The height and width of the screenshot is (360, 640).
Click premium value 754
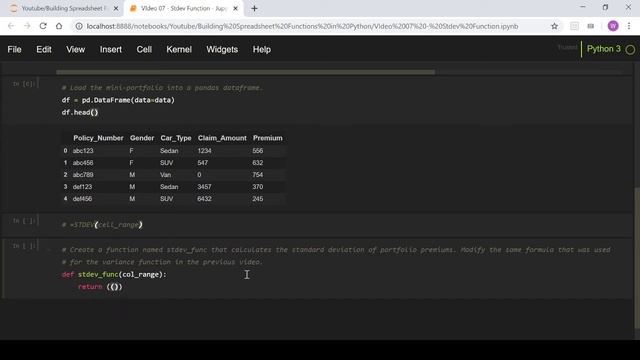coord(258,175)
